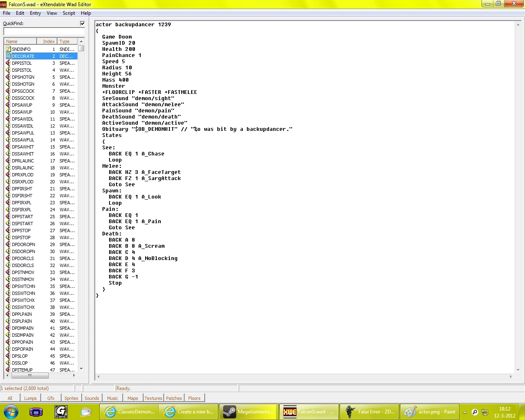This screenshot has height=420, width=525.
Task: Click the DPRXPLOD speaker icon
Action: point(8,175)
